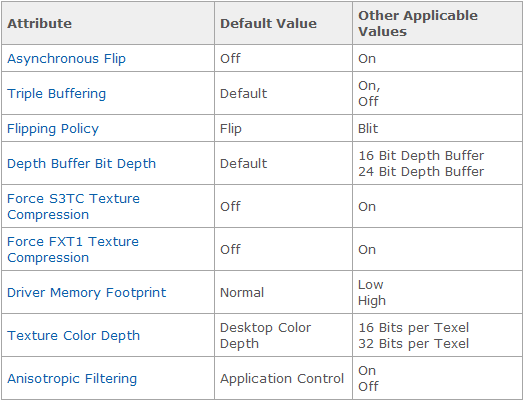
Task: Open the Triple Buffering link
Action: pyautogui.click(x=56, y=94)
